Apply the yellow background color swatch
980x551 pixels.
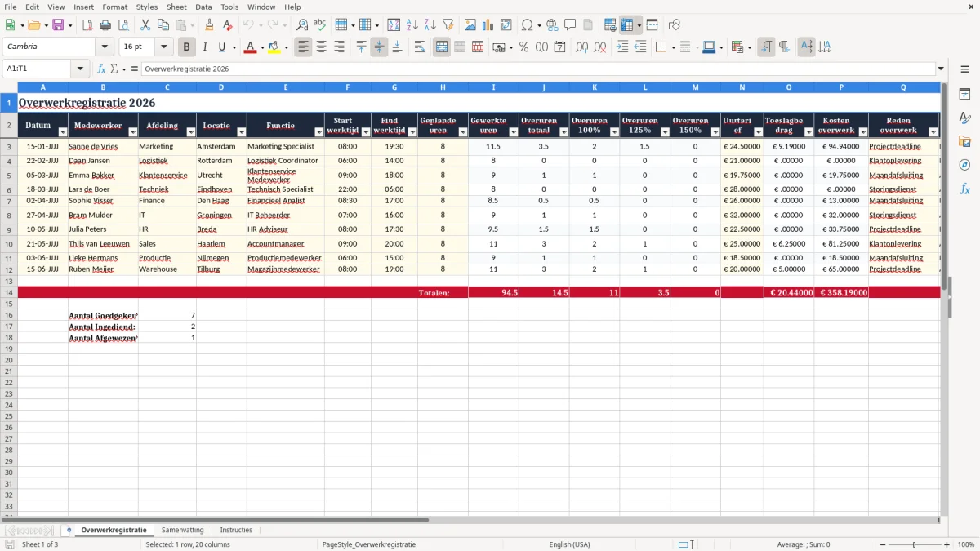274,47
